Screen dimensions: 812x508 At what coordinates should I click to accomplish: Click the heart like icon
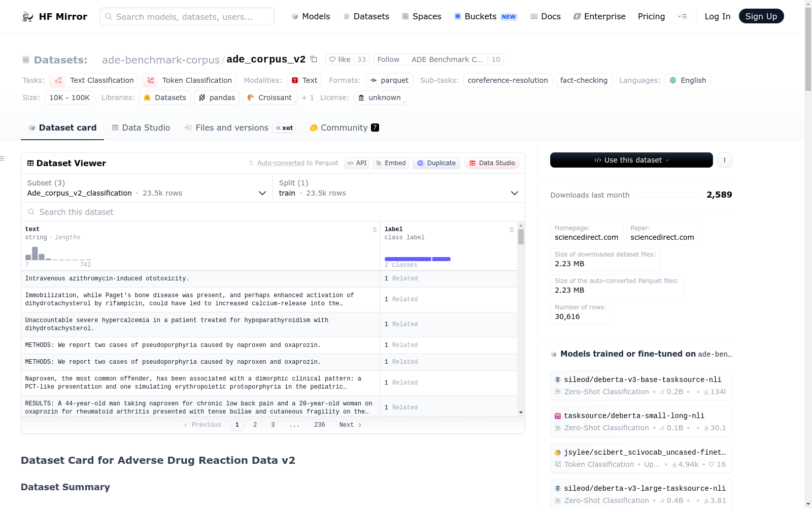click(x=332, y=59)
